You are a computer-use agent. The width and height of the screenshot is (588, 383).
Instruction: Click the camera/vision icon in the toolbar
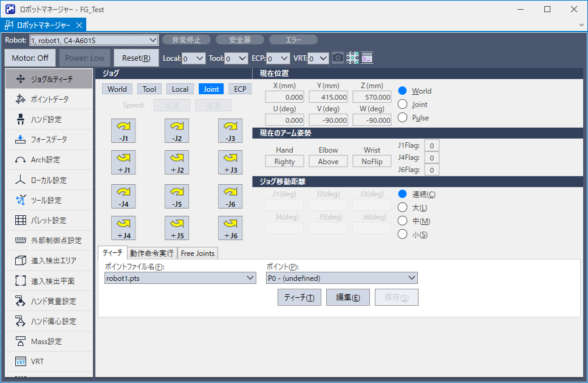tap(338, 57)
